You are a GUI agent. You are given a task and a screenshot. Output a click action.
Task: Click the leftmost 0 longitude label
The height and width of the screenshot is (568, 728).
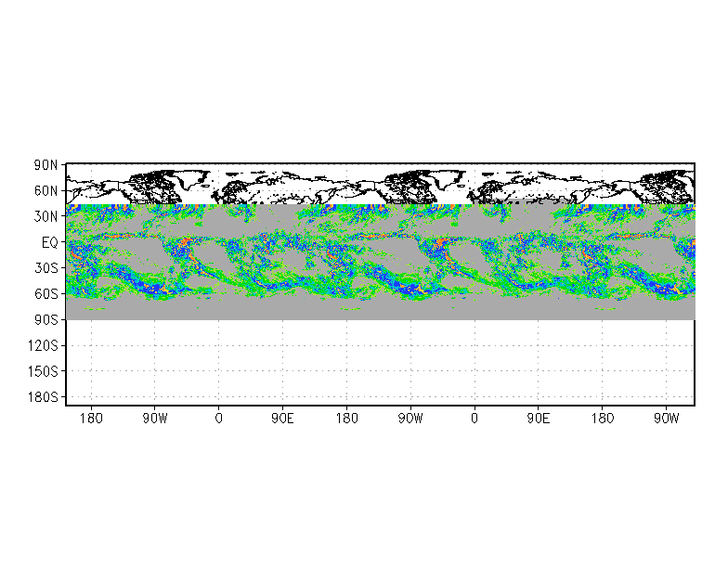coord(219,418)
